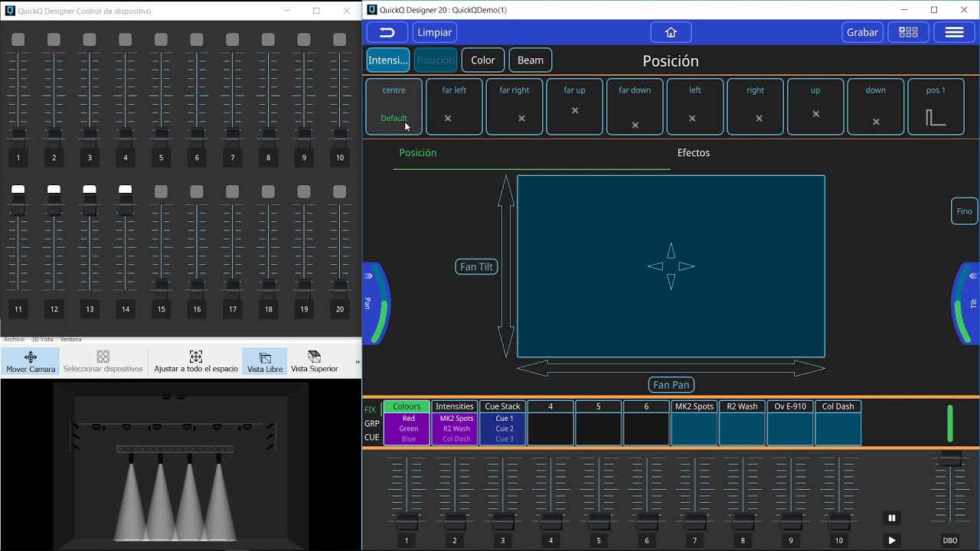Expand the left Pan wheel panel
This screenshot has height=551, width=980.
click(x=369, y=276)
